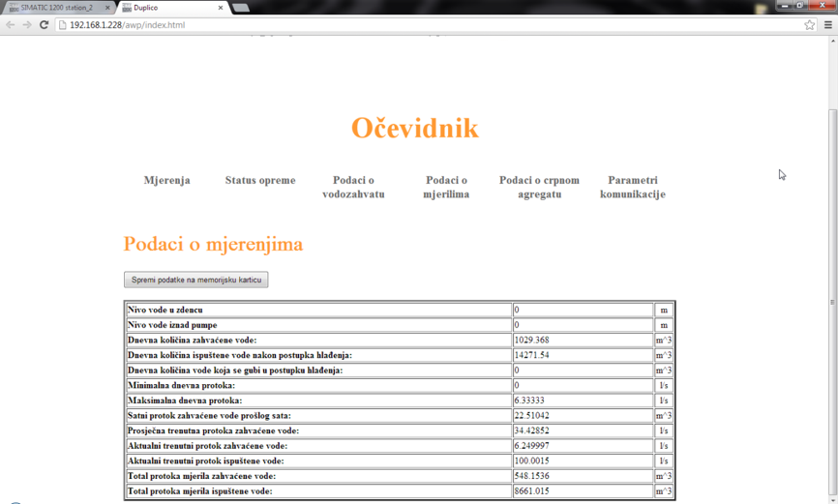Click the 100.0015 value field
Viewport: 838px width, 504px height.
583,460
